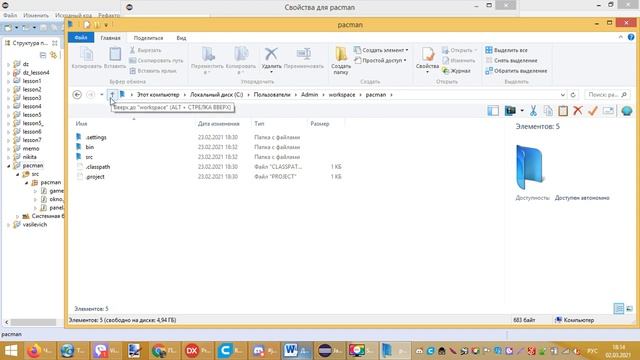Click the Back navigation arrow

pos(77,95)
